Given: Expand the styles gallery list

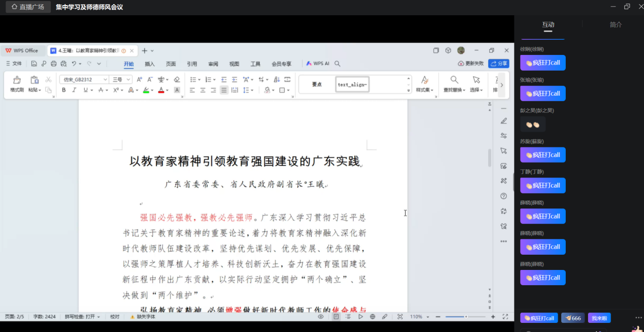Looking at the screenshot, I should coord(409,90).
